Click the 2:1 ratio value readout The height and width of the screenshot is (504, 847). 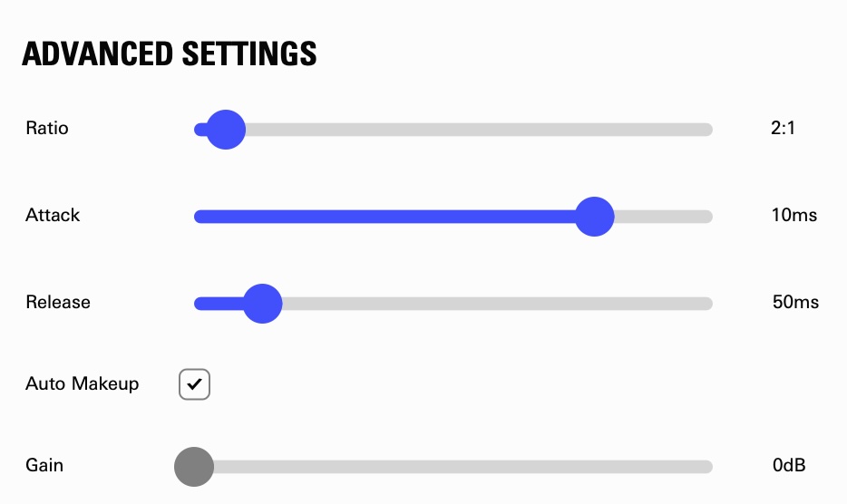coord(783,128)
